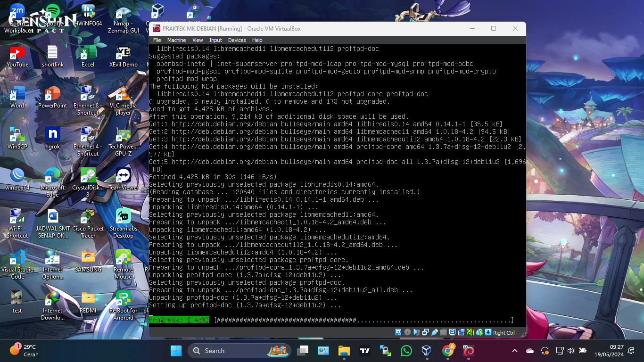Click the network adapters indicator in VirtualBox
Image resolution: width=644 pixels, height=362 pixels.
(x=426, y=332)
